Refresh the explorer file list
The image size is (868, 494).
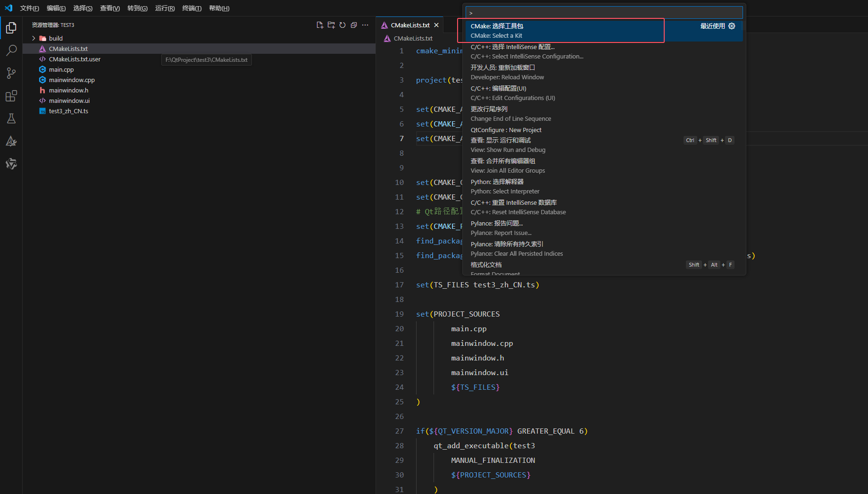(342, 25)
